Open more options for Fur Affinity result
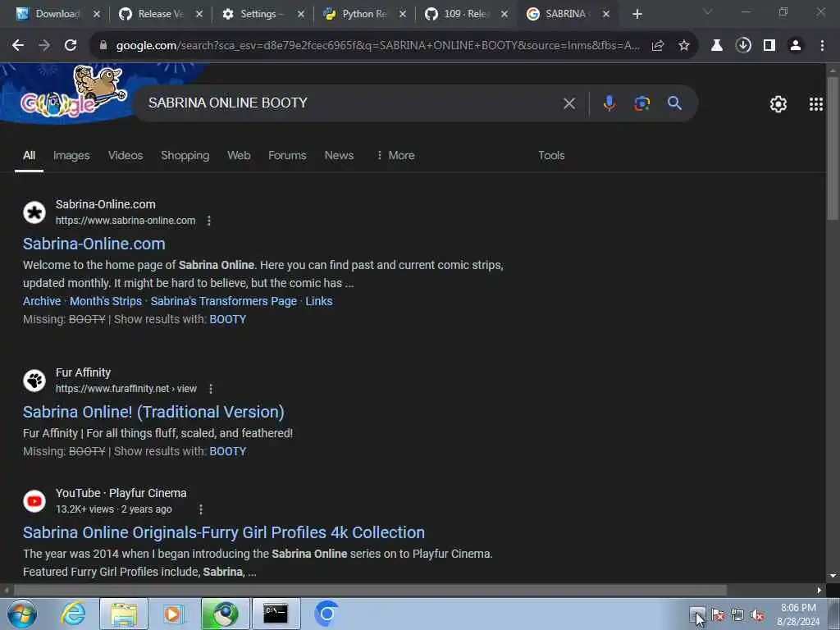Viewport: 840px width, 630px height. coord(211,389)
